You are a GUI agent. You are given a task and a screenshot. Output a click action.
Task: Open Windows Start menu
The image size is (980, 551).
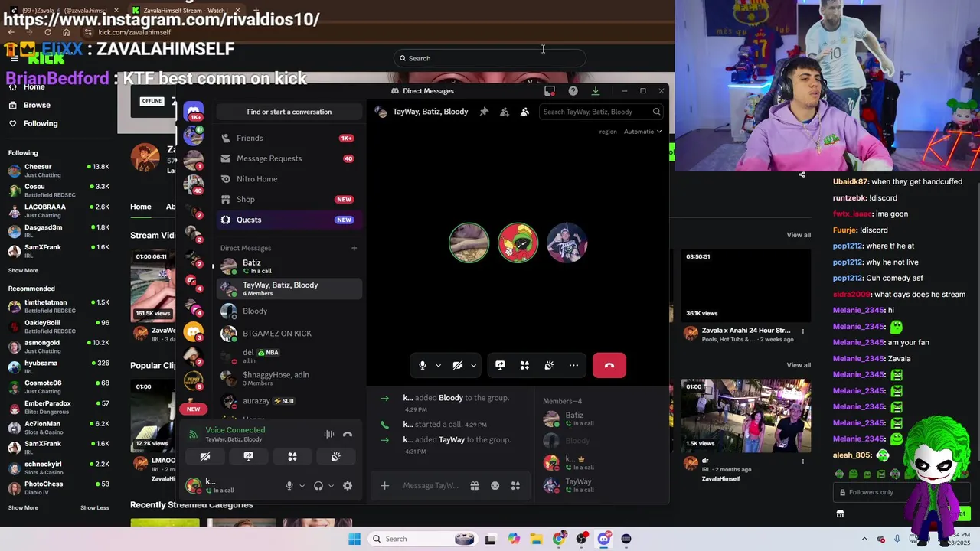click(x=354, y=539)
